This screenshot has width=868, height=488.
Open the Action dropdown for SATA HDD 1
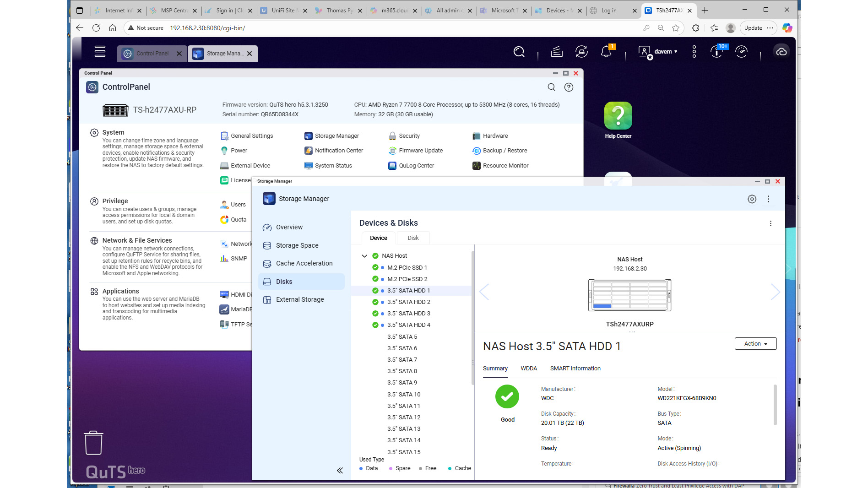(x=755, y=343)
